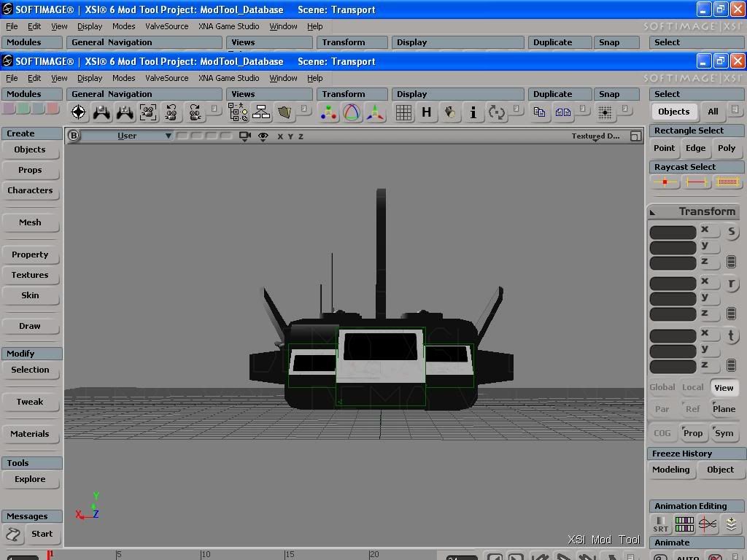
Task: Click the Messages panel icon beside Start
Action: pyautogui.click(x=13, y=534)
